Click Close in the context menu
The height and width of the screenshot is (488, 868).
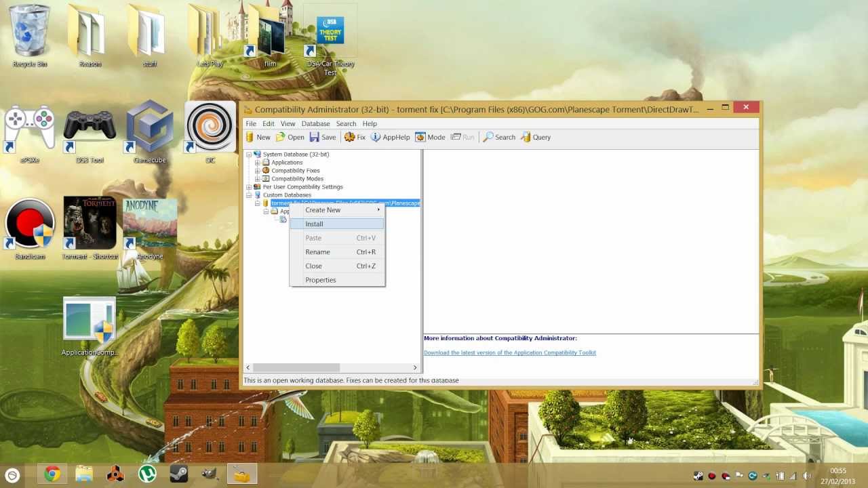point(337,266)
